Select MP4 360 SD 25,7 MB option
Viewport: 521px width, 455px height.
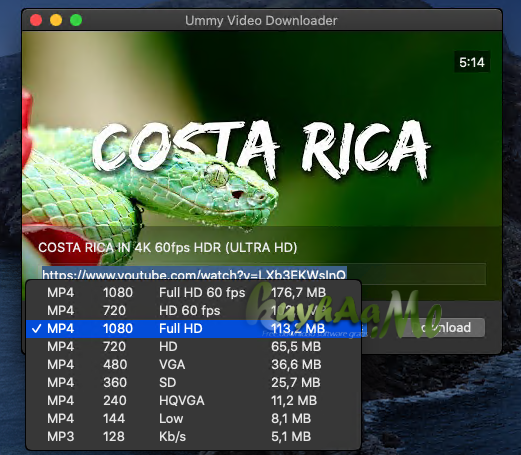[193, 383]
